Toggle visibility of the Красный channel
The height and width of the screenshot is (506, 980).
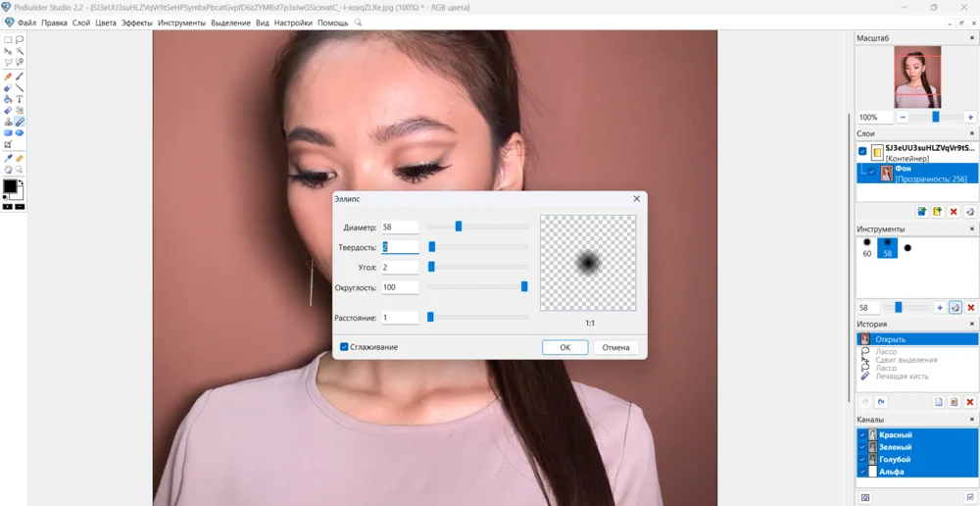862,434
